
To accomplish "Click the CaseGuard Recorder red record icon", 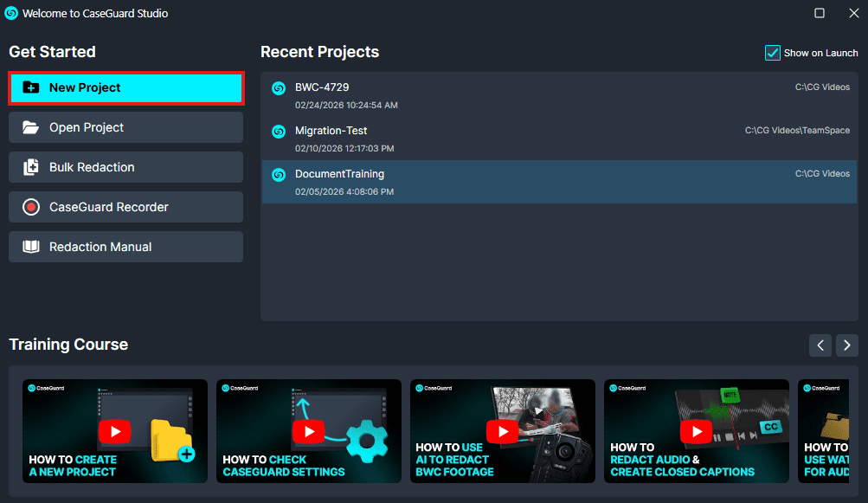I will [x=33, y=206].
